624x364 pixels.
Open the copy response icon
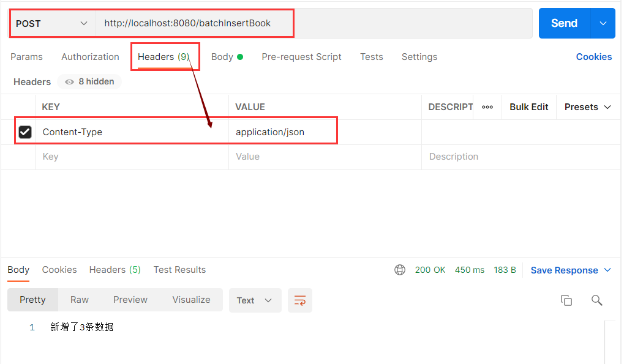[566, 300]
